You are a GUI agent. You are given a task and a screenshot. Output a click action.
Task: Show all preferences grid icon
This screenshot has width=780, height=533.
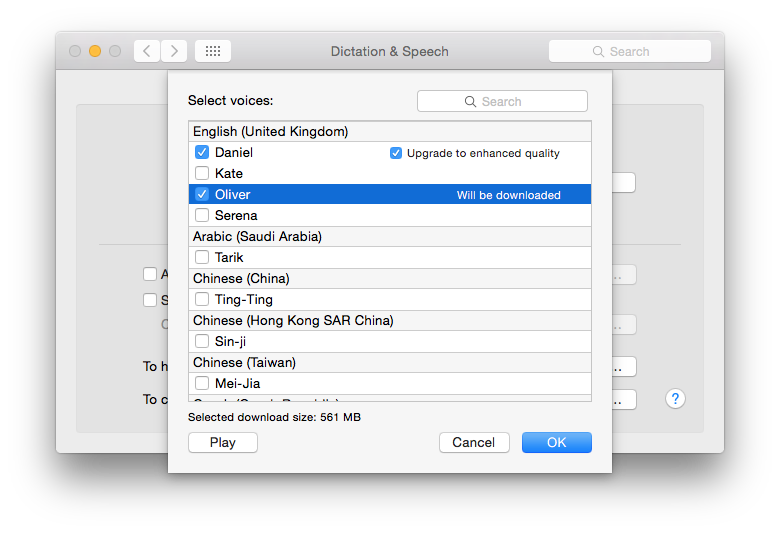coord(213,51)
